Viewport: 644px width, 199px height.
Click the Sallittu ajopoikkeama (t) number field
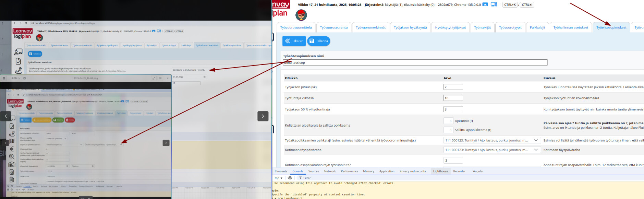coord(448,130)
